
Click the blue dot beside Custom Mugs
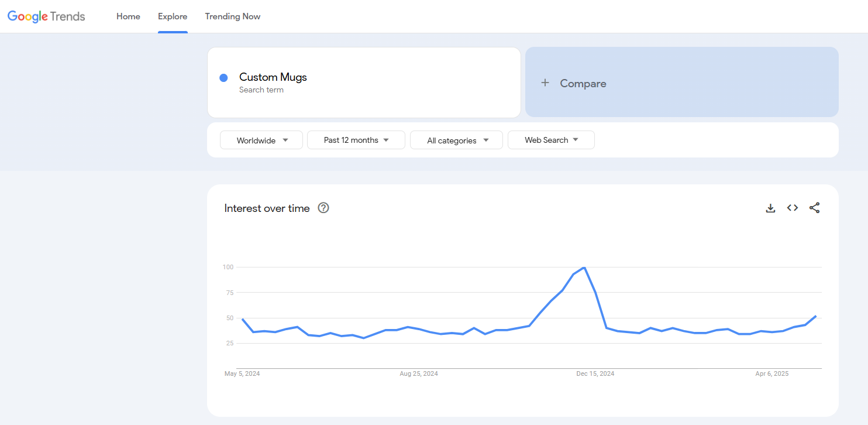click(x=223, y=78)
